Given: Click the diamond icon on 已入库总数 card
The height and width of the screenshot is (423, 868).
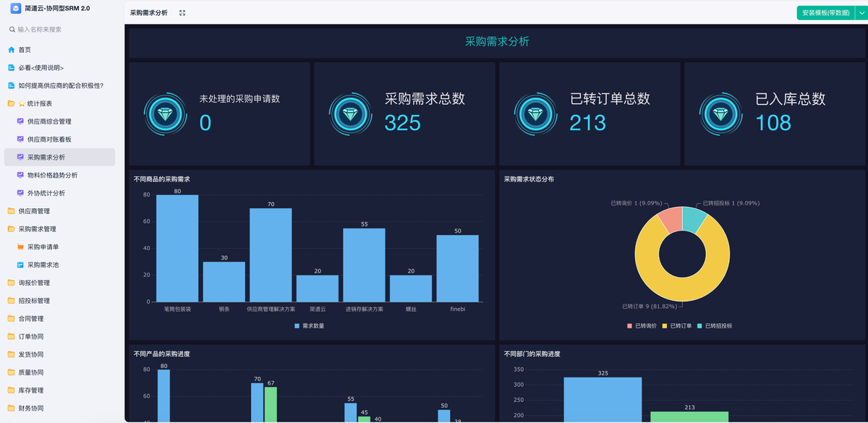Looking at the screenshot, I should click(720, 114).
